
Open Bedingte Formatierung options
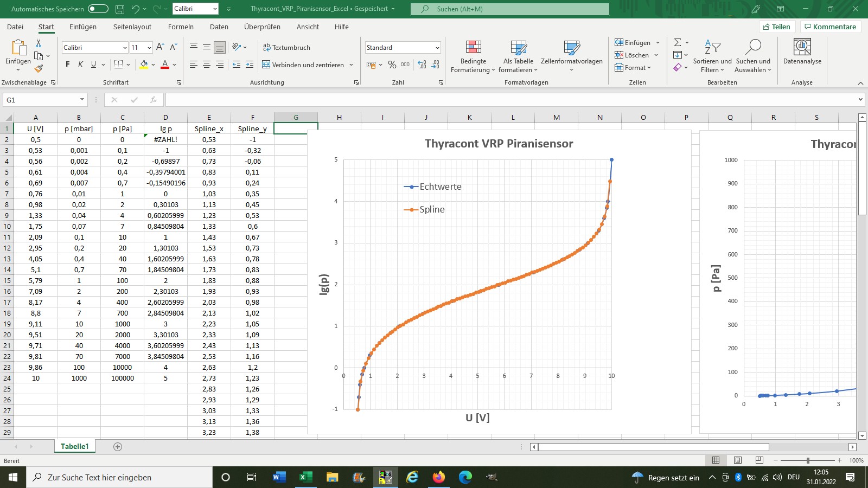[473, 55]
